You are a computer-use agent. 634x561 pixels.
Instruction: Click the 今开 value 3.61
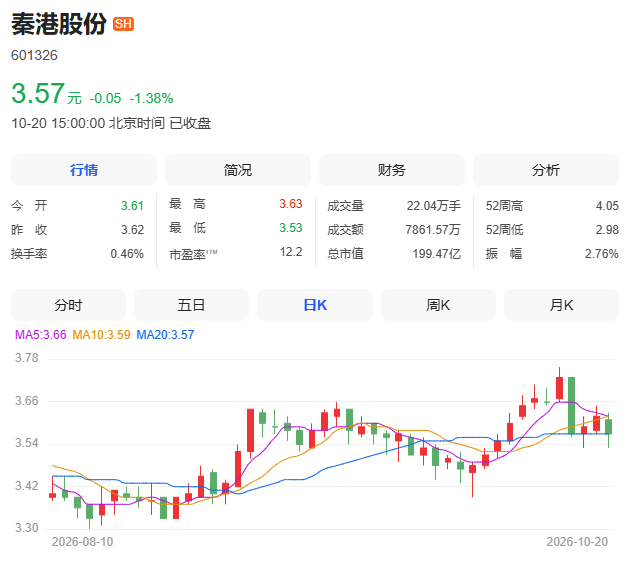pyautogui.click(x=132, y=206)
